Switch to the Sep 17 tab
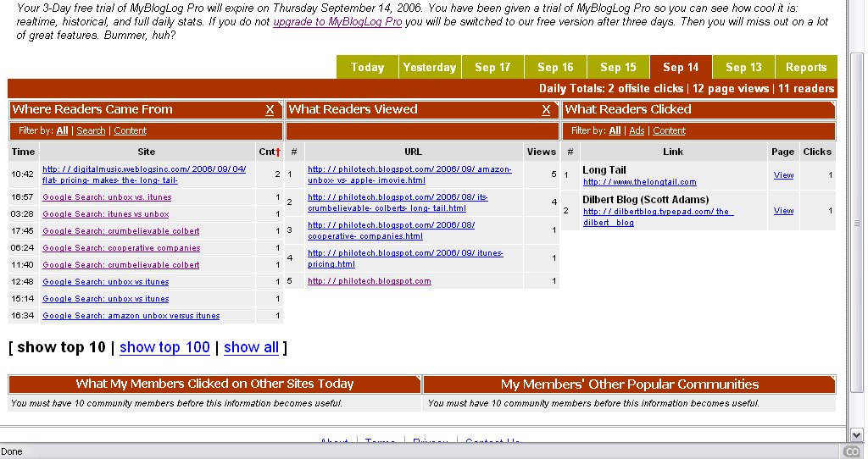Image resolution: width=868 pixels, height=459 pixels. (x=492, y=67)
